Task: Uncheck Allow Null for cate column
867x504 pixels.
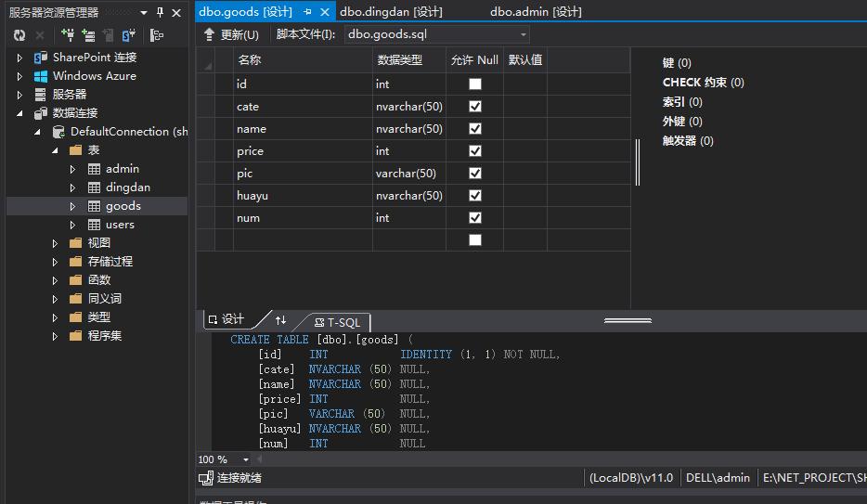Action: (475, 106)
